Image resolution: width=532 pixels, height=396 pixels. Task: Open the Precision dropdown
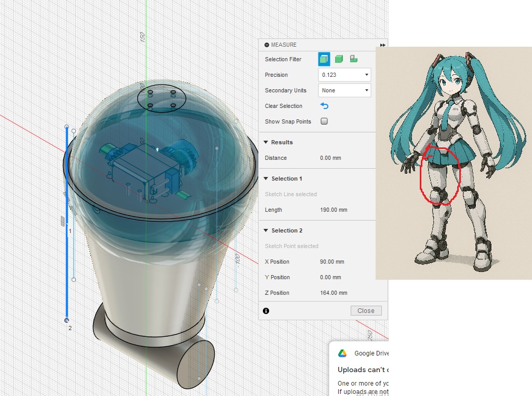click(x=344, y=75)
